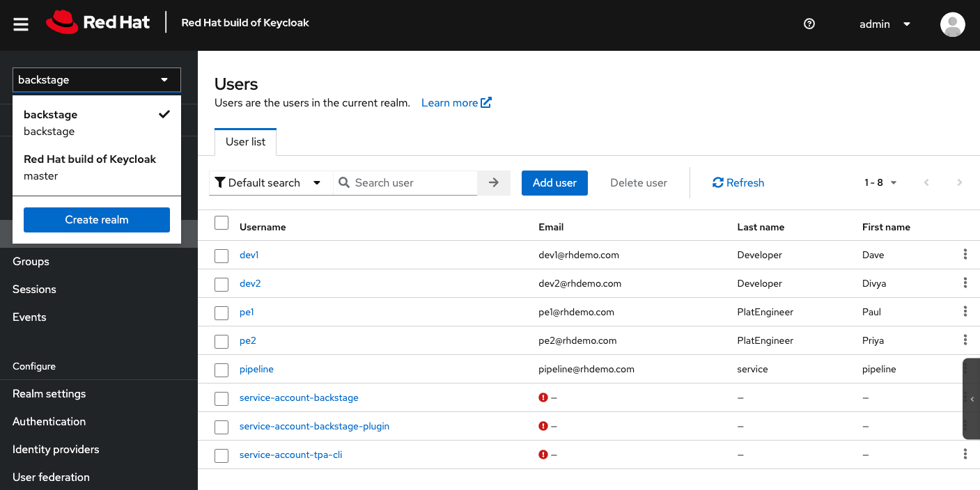980x490 pixels.
Task: Open the pe1 user link
Action: click(x=247, y=312)
